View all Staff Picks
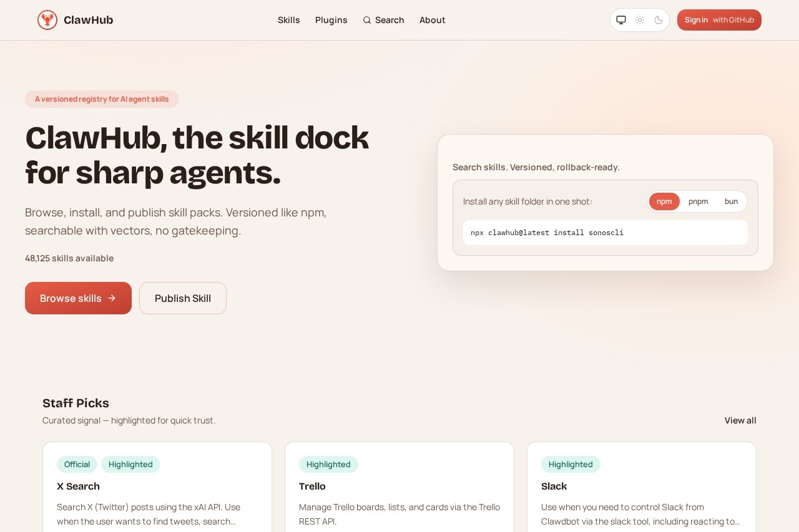Viewport: 799px width, 532px height. tap(740, 420)
